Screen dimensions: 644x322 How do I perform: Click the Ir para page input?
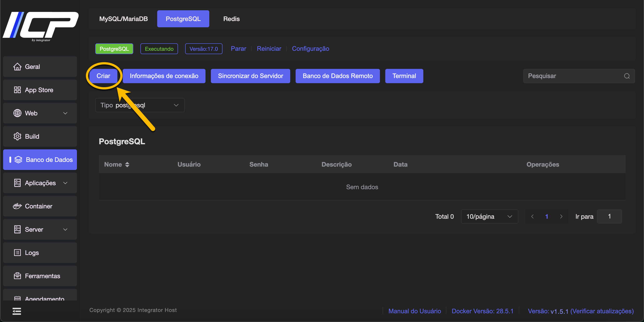(x=609, y=216)
